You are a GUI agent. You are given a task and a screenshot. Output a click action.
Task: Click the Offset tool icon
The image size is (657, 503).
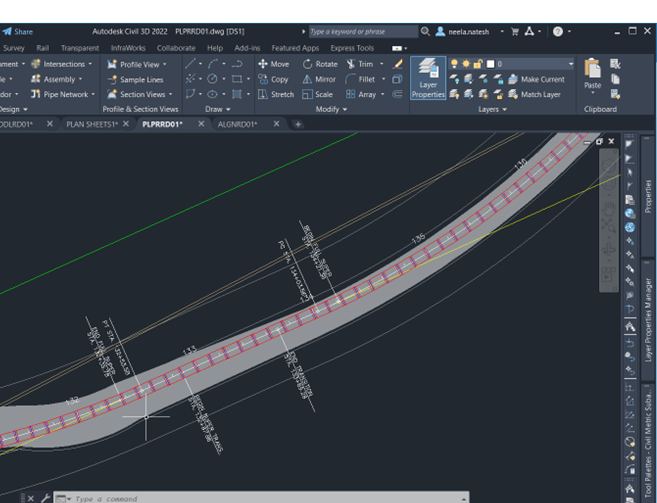click(397, 94)
